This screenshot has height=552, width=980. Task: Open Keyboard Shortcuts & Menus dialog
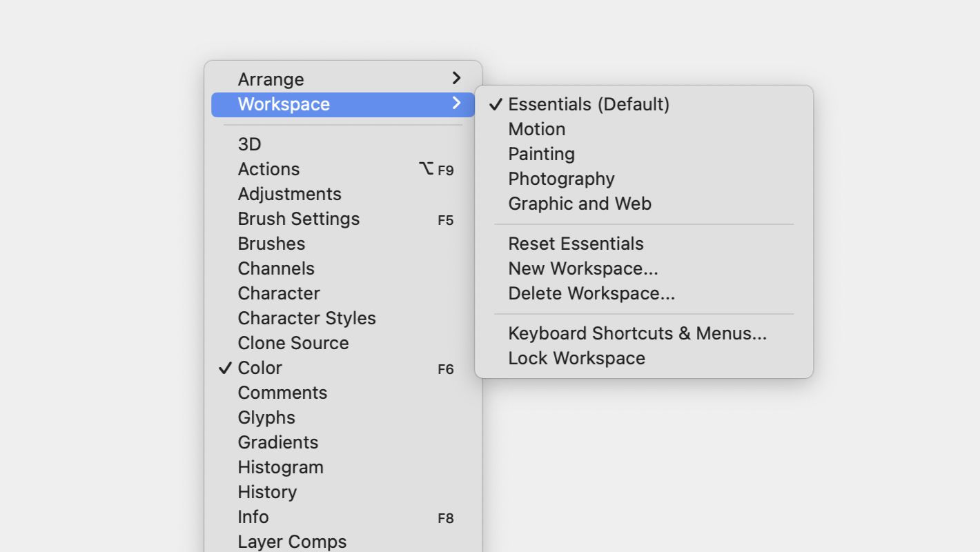(637, 333)
